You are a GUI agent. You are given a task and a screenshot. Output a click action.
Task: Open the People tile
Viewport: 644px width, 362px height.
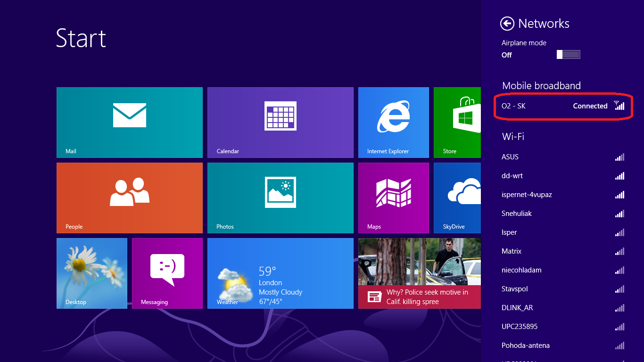[x=130, y=198]
